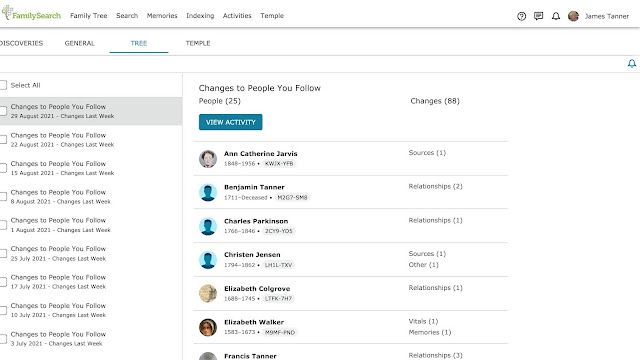Open the Search menu
The width and height of the screenshot is (640, 360).
[x=127, y=16]
